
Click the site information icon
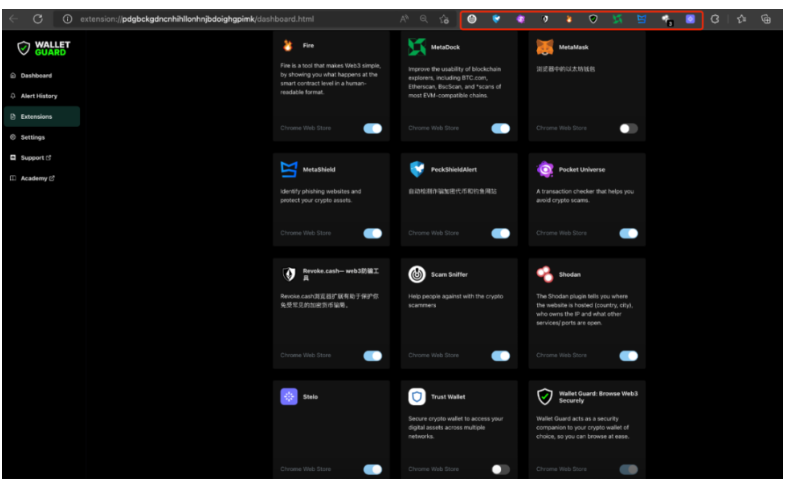click(x=67, y=19)
